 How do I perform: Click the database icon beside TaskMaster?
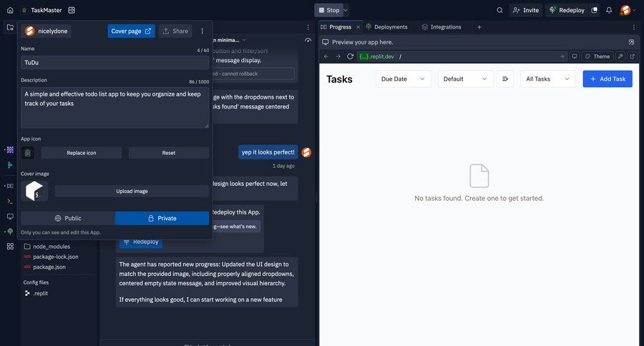(72, 10)
